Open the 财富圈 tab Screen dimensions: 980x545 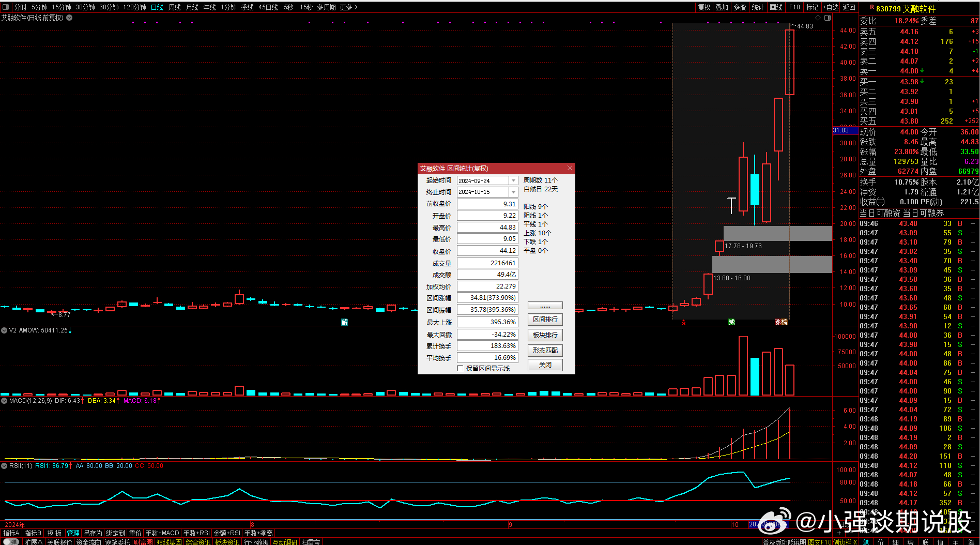click(x=143, y=542)
